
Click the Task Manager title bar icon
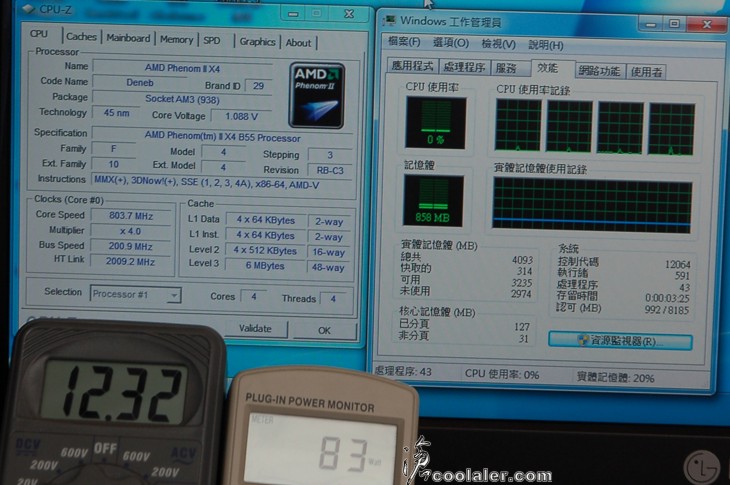click(389, 21)
